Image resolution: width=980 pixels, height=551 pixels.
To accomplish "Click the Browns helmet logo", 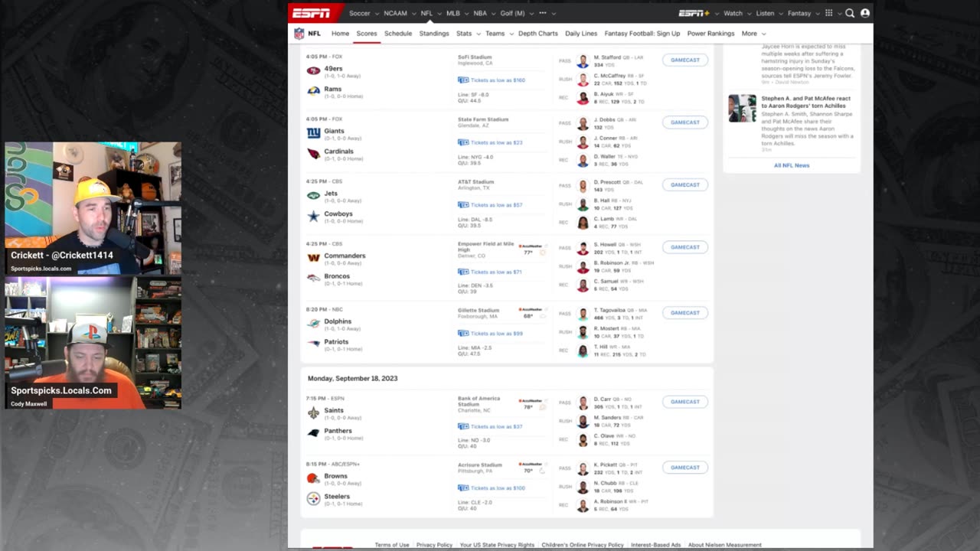I will pos(313,478).
